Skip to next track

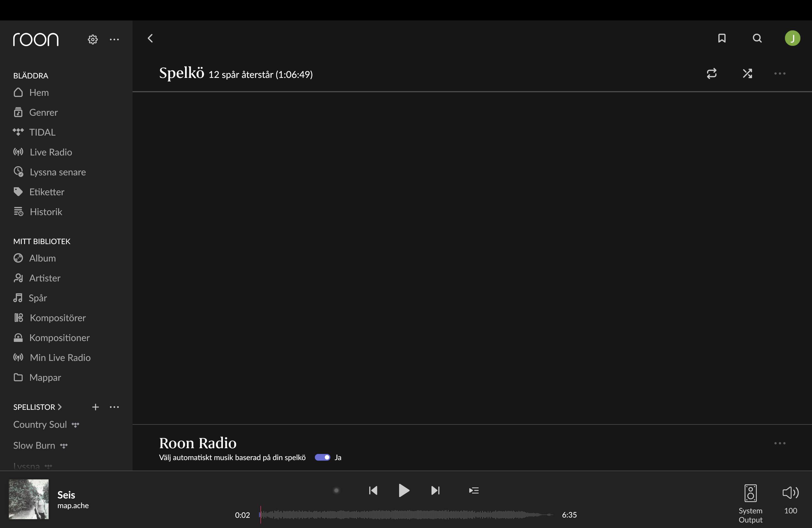435,490
